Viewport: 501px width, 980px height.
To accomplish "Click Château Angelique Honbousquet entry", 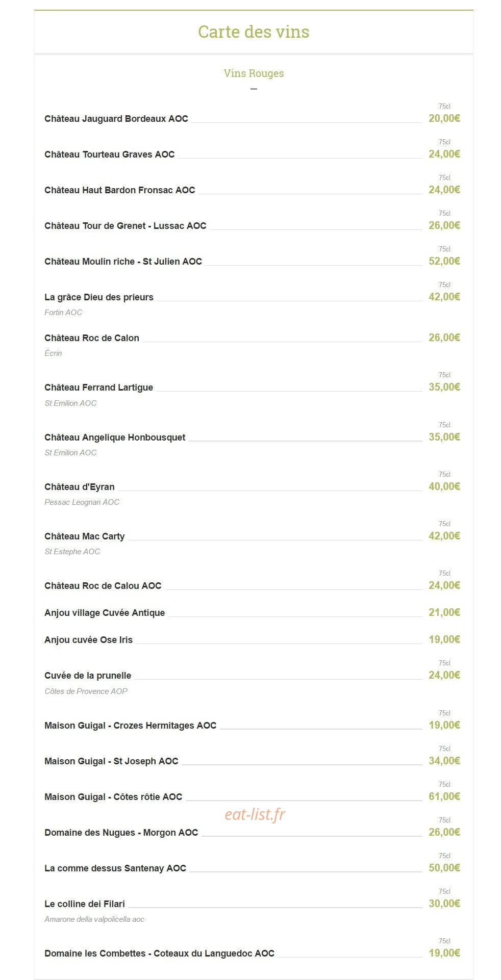I will [x=115, y=437].
